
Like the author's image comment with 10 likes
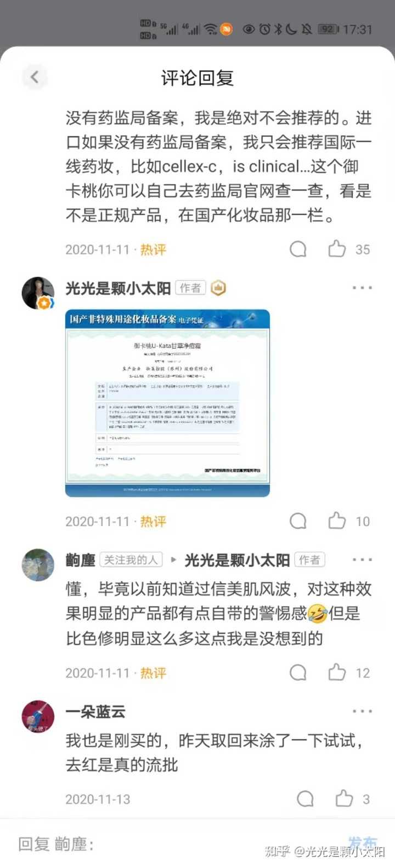(337, 521)
